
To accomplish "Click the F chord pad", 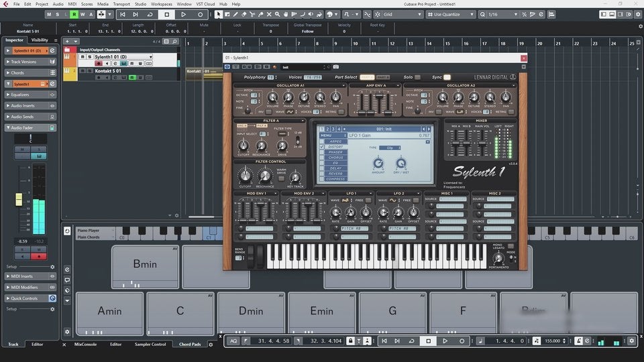I will pyautogui.click(x=463, y=313).
